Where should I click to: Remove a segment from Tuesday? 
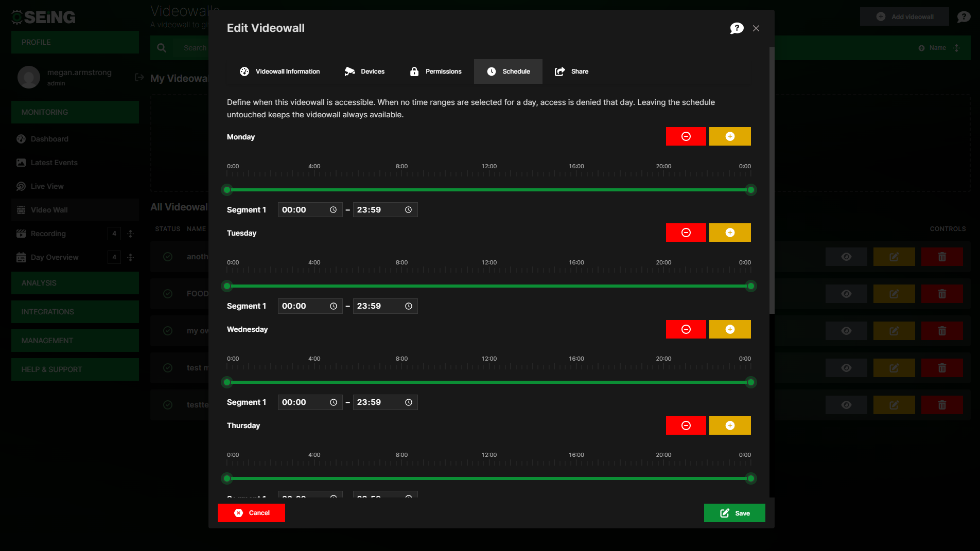pos(686,233)
